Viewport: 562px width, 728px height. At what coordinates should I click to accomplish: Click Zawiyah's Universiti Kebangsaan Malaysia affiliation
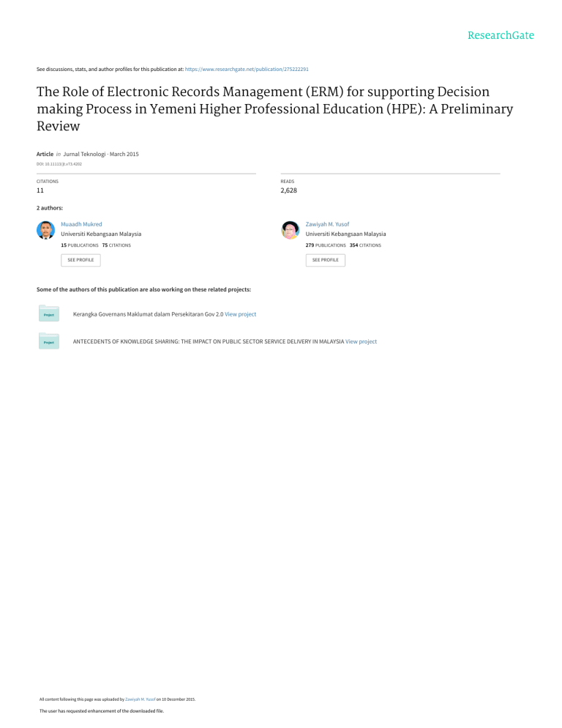tap(345, 234)
